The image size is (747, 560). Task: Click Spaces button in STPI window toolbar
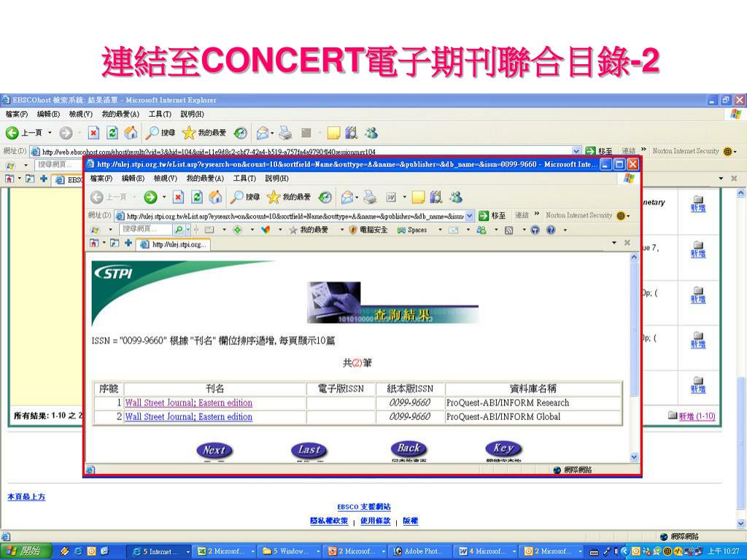tap(413, 230)
